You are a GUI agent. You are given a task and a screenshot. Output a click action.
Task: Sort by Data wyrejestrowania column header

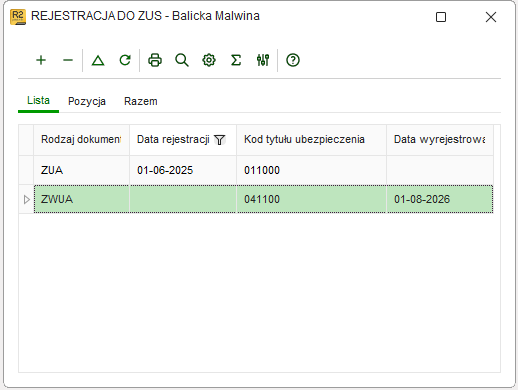(440, 139)
